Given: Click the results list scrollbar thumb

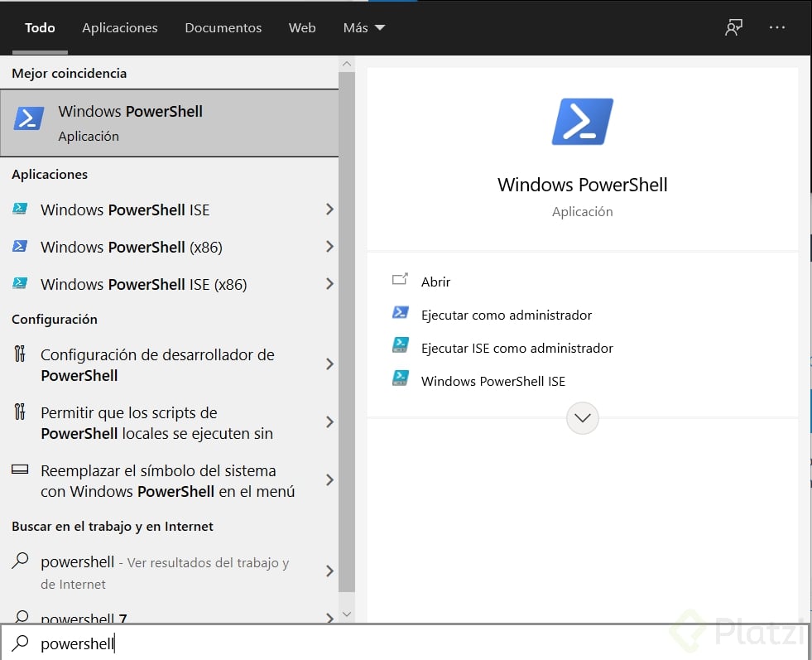Looking at the screenshot, I should click(347, 331).
